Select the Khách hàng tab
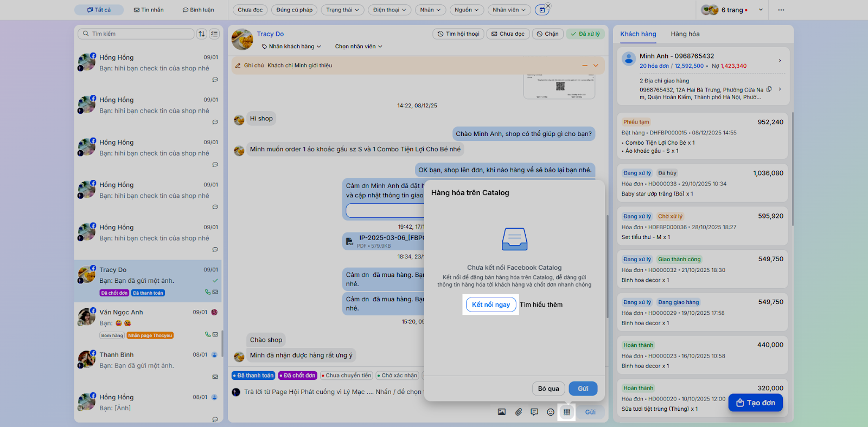This screenshot has width=868, height=427. 638,34
